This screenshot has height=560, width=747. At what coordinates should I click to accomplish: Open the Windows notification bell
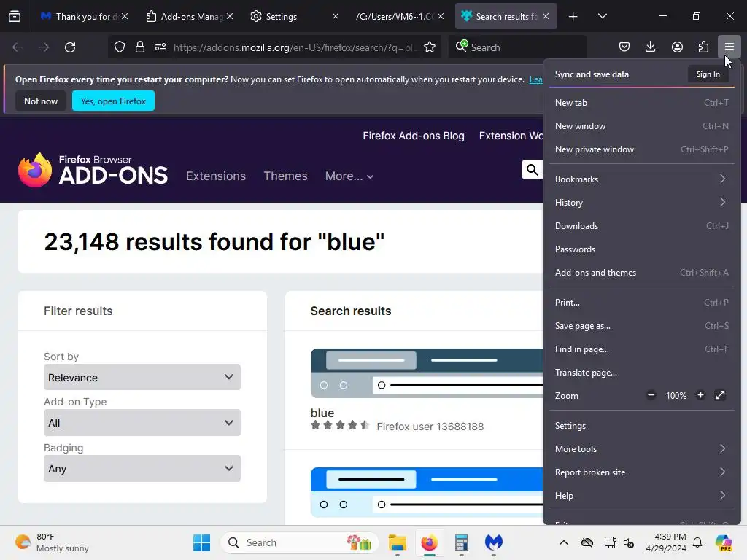697,542
